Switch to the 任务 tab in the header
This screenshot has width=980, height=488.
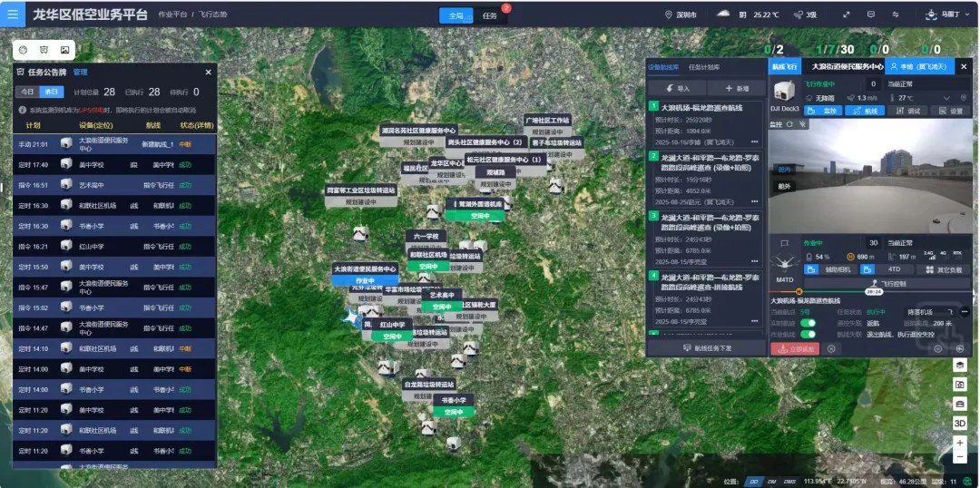(490, 15)
